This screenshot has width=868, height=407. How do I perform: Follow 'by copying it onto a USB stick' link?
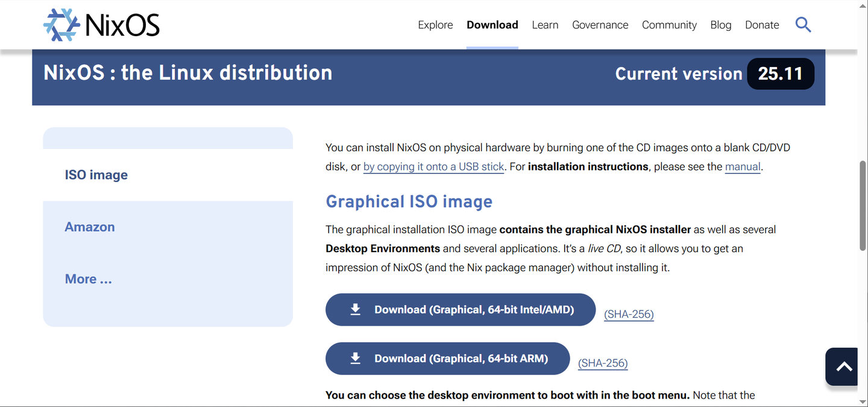click(433, 167)
